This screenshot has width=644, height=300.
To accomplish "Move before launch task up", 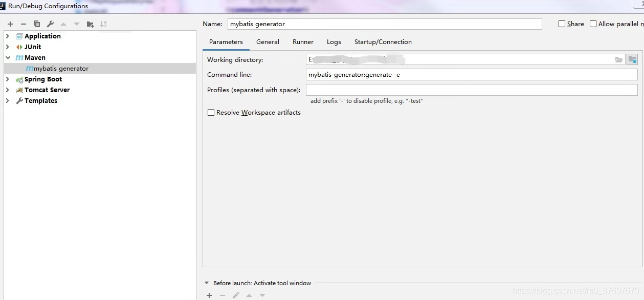I will coord(249,295).
